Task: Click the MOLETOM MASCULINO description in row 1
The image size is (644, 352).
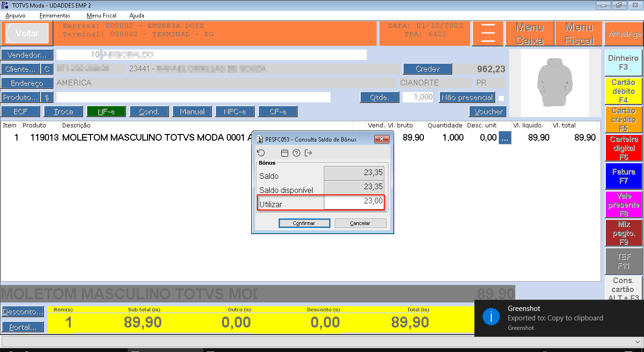Action: pyautogui.click(x=157, y=138)
